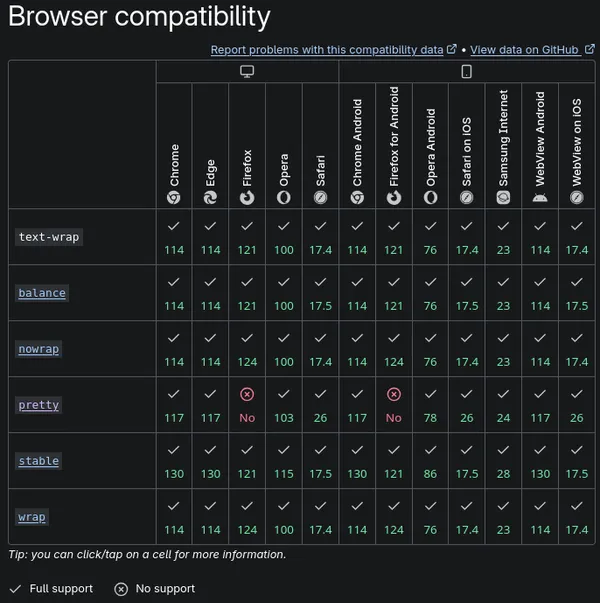The height and width of the screenshot is (603, 600).
Task: Expand the text-wrap Firefox cell showing 121
Action: coord(247,237)
